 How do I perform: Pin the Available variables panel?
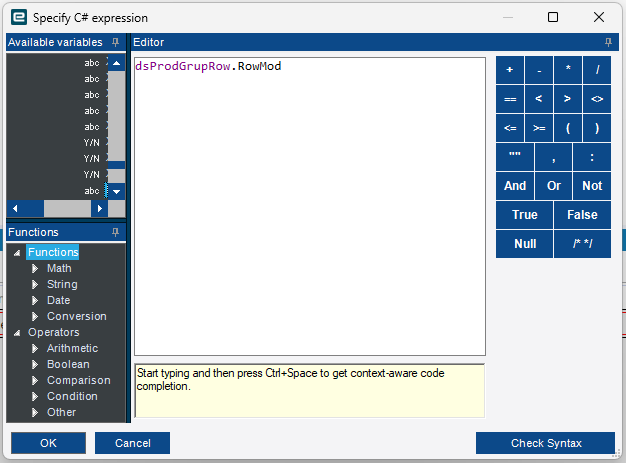pos(115,42)
